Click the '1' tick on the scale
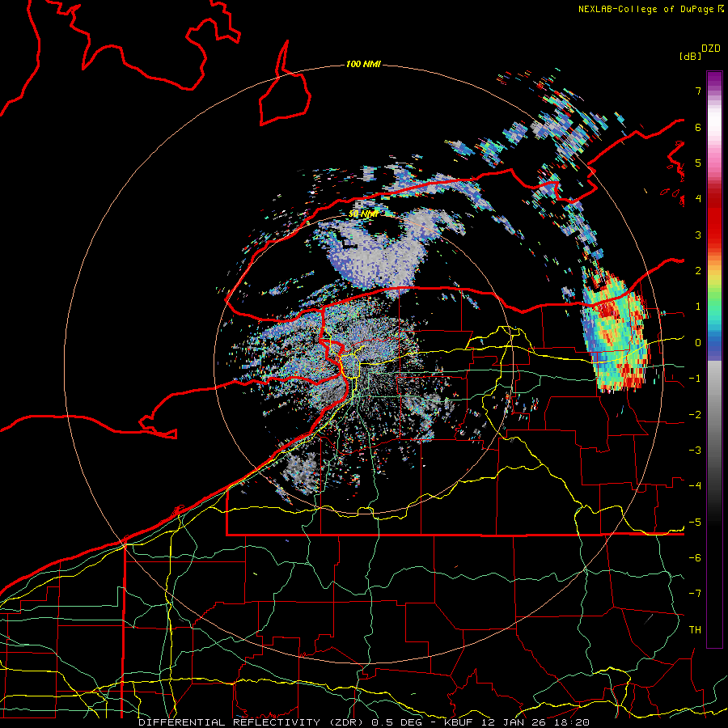This screenshot has width=728, height=728. tap(698, 307)
